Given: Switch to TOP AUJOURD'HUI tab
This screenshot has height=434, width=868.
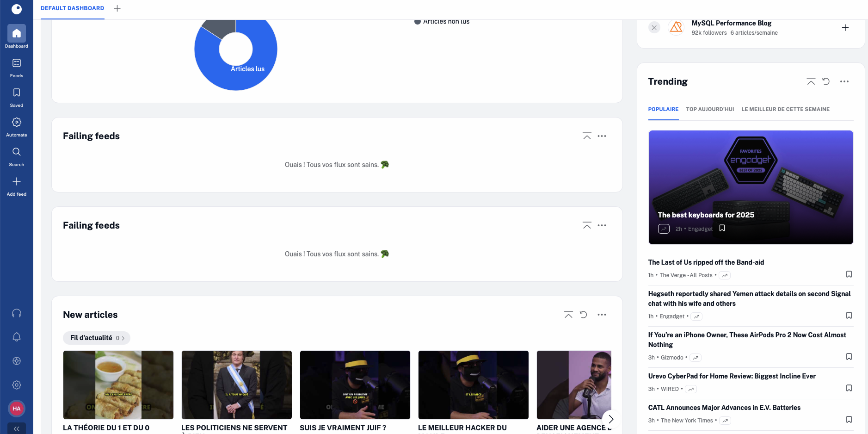Looking at the screenshot, I should (710, 109).
